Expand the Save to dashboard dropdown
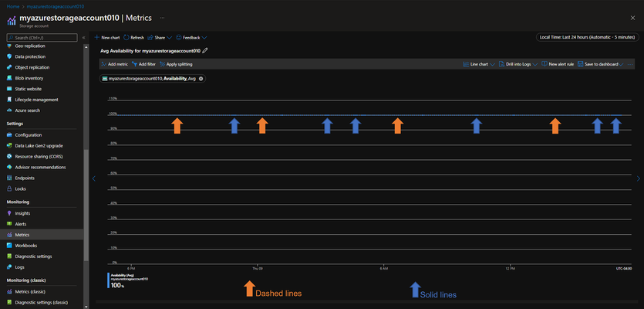This screenshot has height=309, width=644. coord(621,64)
